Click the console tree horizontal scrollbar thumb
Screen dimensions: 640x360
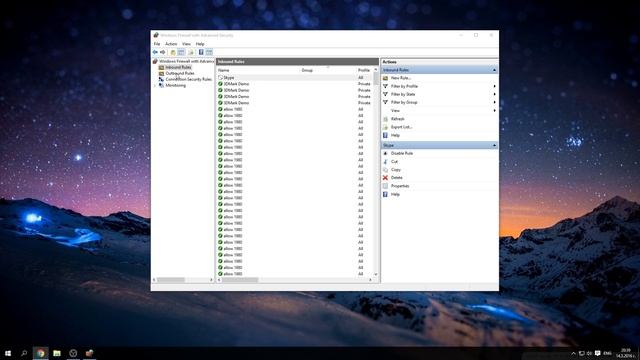171,280
